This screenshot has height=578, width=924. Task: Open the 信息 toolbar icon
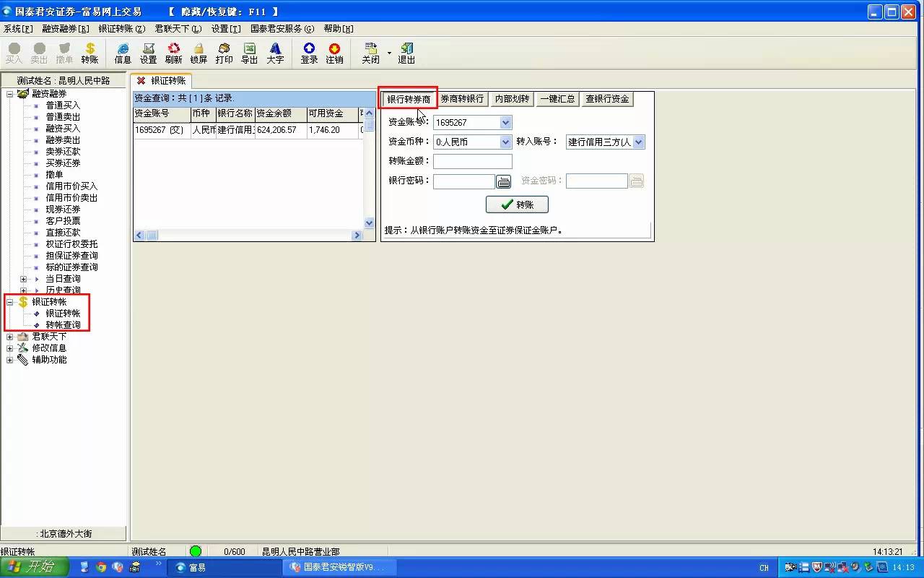point(123,53)
